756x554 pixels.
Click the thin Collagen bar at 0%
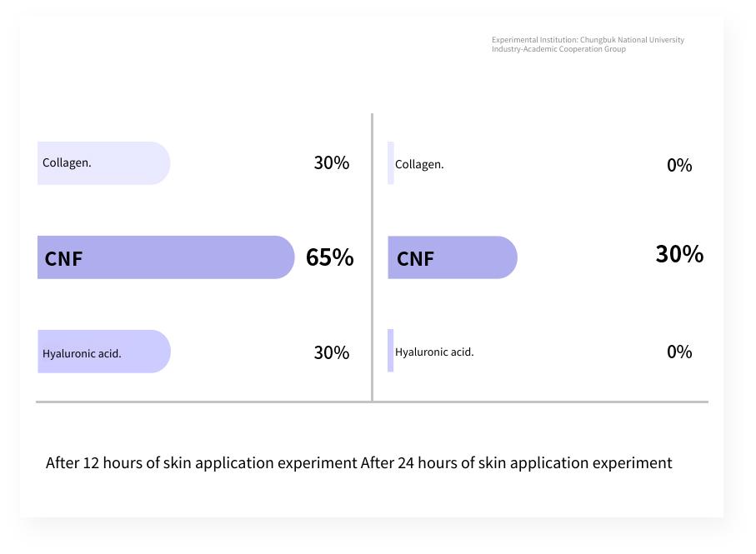pyautogui.click(x=391, y=162)
